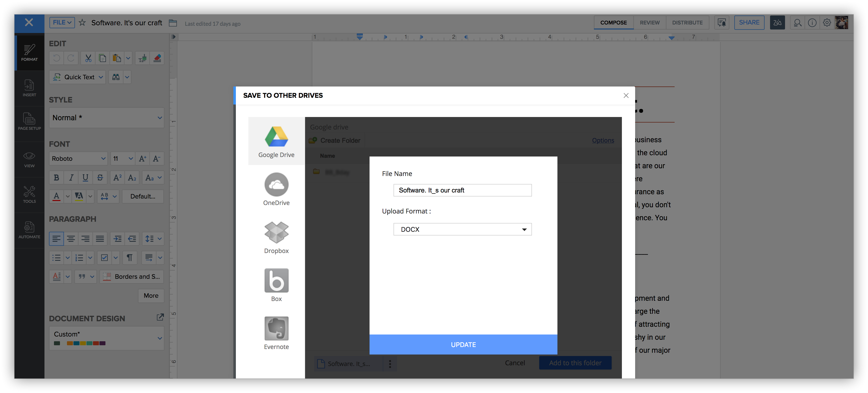868x393 pixels.
Task: Toggle underline text formatting
Action: [x=86, y=178]
